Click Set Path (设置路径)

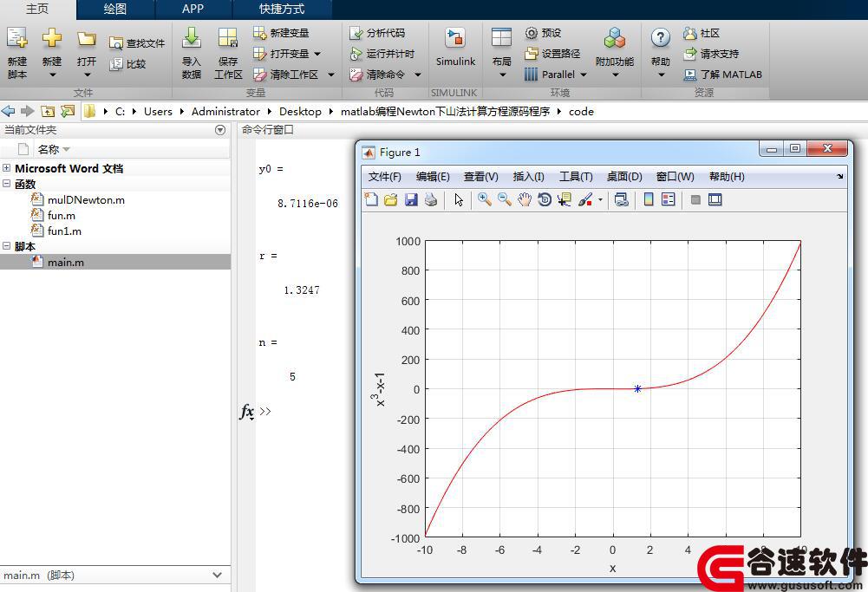click(552, 54)
